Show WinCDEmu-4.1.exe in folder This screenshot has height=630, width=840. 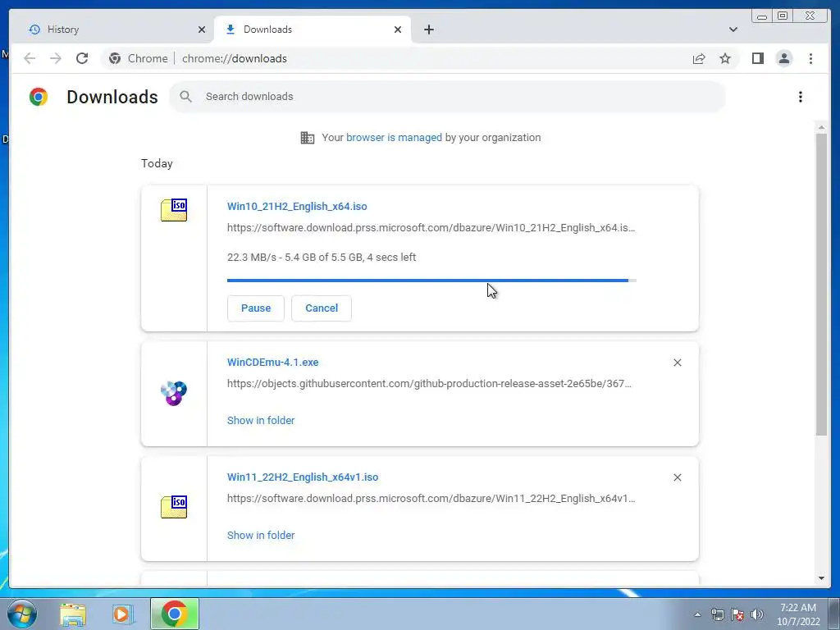(261, 421)
